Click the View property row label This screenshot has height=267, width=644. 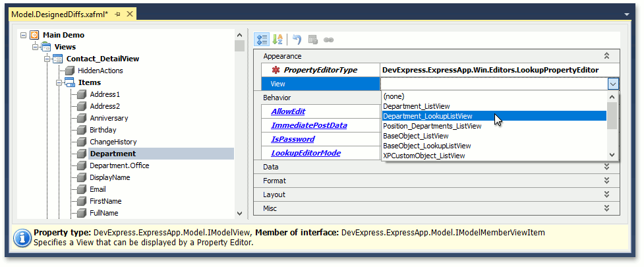[x=321, y=84]
